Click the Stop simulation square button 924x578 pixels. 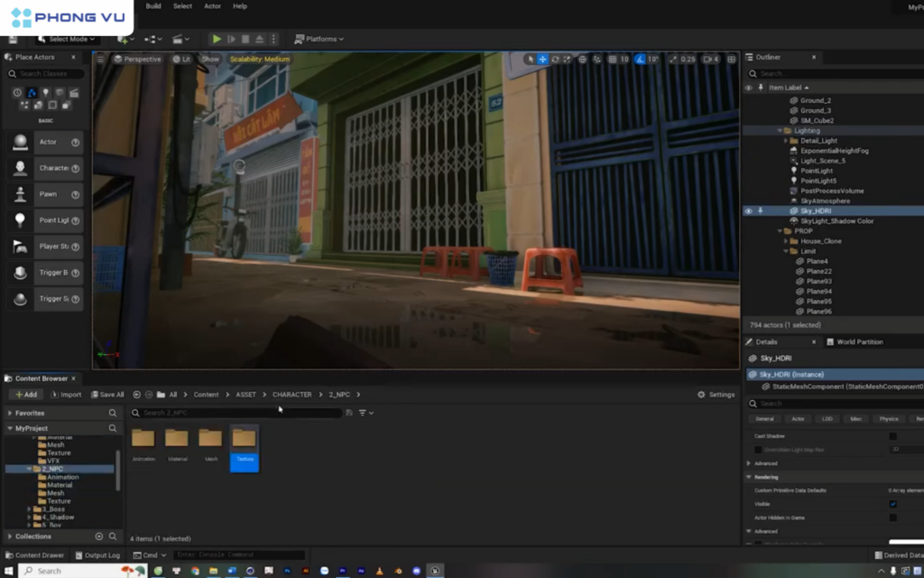245,39
